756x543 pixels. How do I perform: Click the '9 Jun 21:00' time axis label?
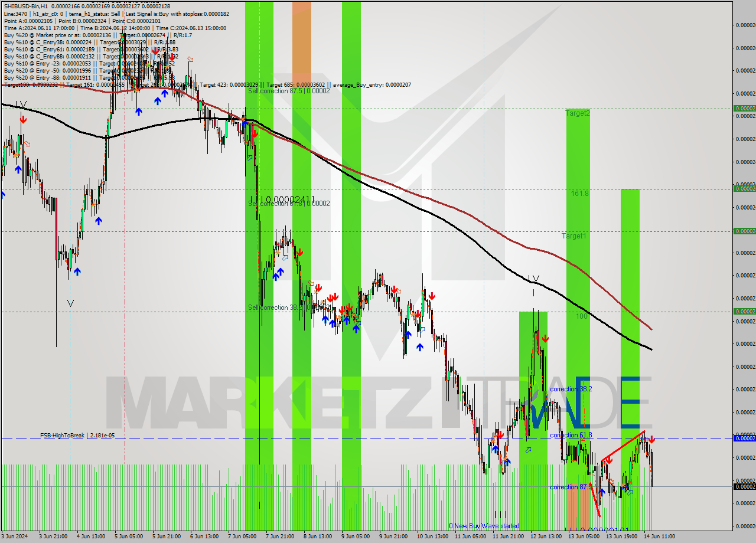[393, 536]
